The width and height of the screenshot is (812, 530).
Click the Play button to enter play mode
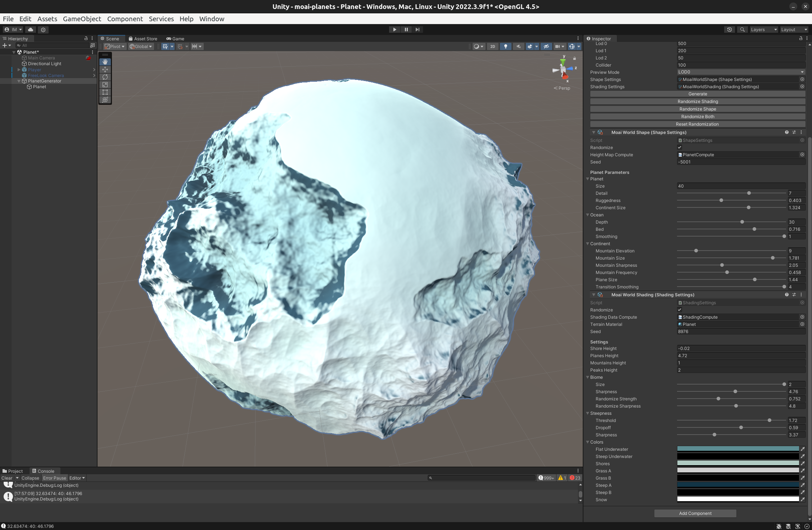pyautogui.click(x=394, y=29)
